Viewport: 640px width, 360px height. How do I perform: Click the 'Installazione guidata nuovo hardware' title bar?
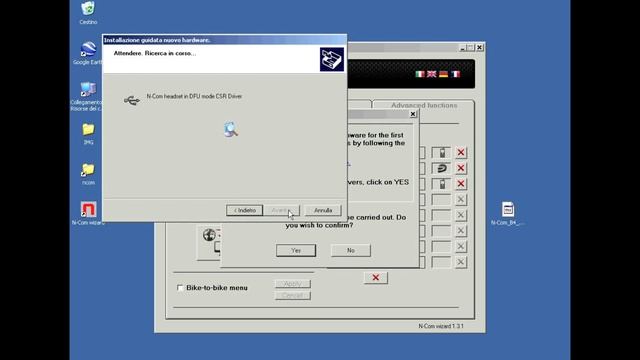(224, 40)
